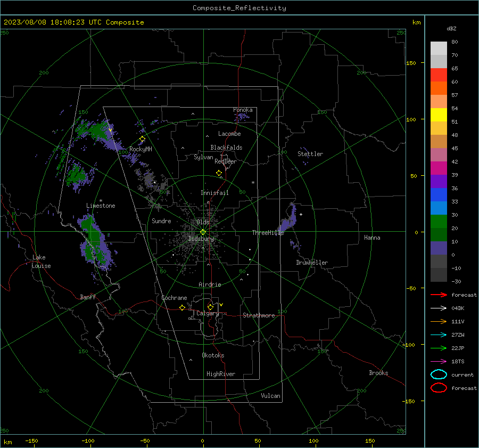Select the HighRiver label
Viewport: 479px width, 448px height.
tap(221, 374)
